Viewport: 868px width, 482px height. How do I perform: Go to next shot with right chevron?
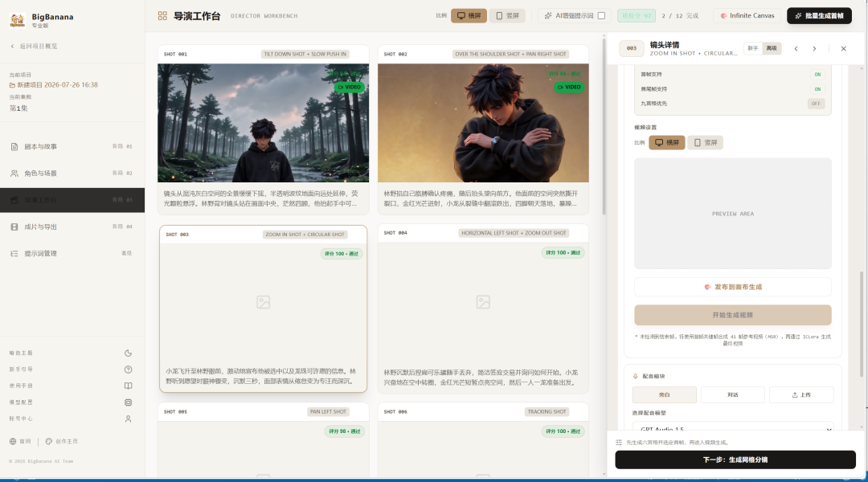pyautogui.click(x=814, y=49)
